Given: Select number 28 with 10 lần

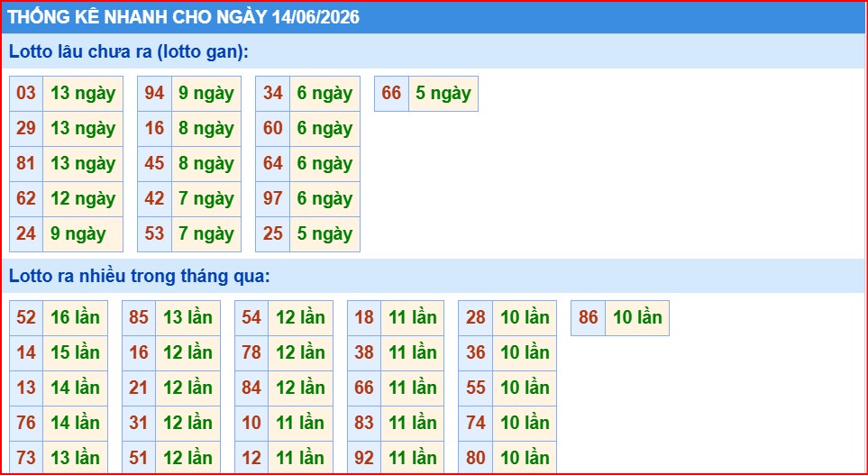Looking at the screenshot, I should pos(476,318).
